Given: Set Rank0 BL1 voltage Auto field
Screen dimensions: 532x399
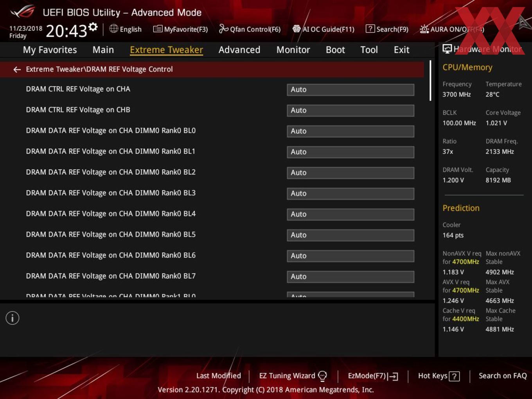Looking at the screenshot, I should click(x=350, y=152).
